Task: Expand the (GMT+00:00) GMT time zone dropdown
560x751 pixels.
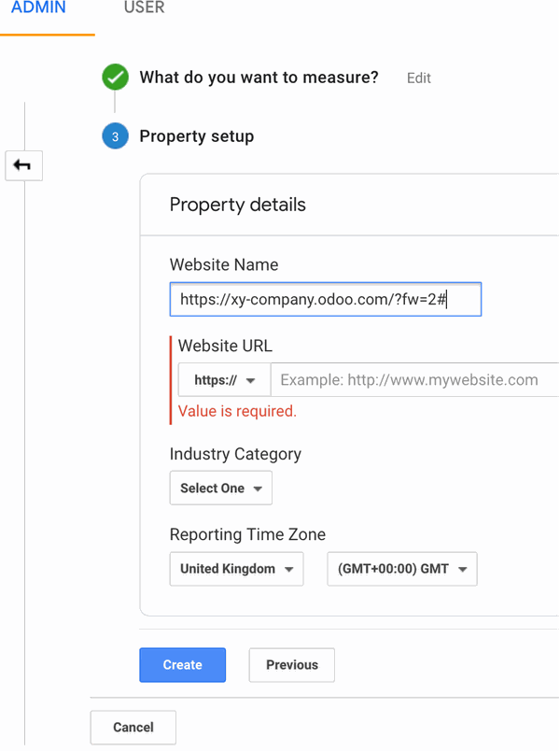Action: 401,569
